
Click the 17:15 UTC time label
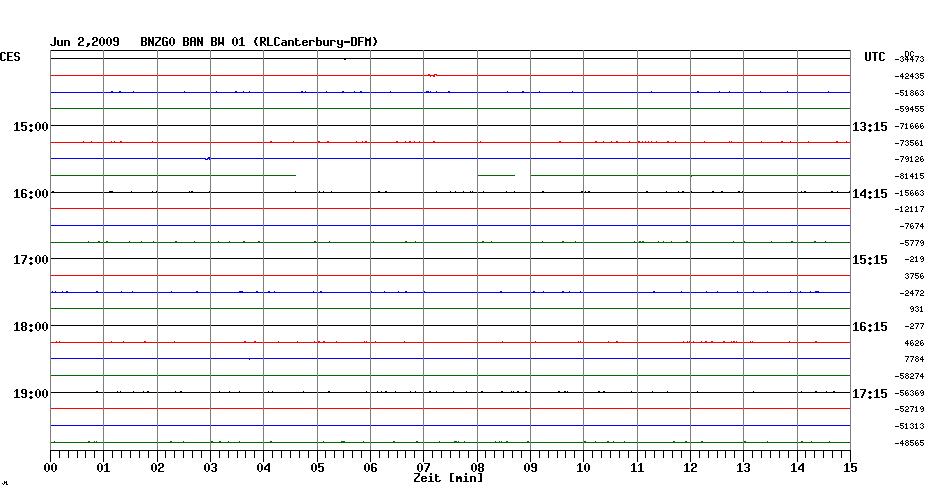point(870,393)
